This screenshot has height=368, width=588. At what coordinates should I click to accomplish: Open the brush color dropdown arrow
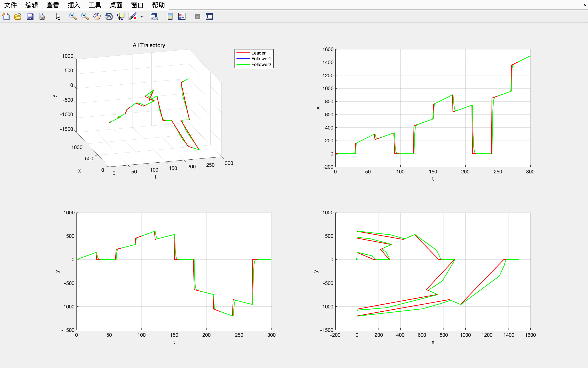pyautogui.click(x=142, y=17)
